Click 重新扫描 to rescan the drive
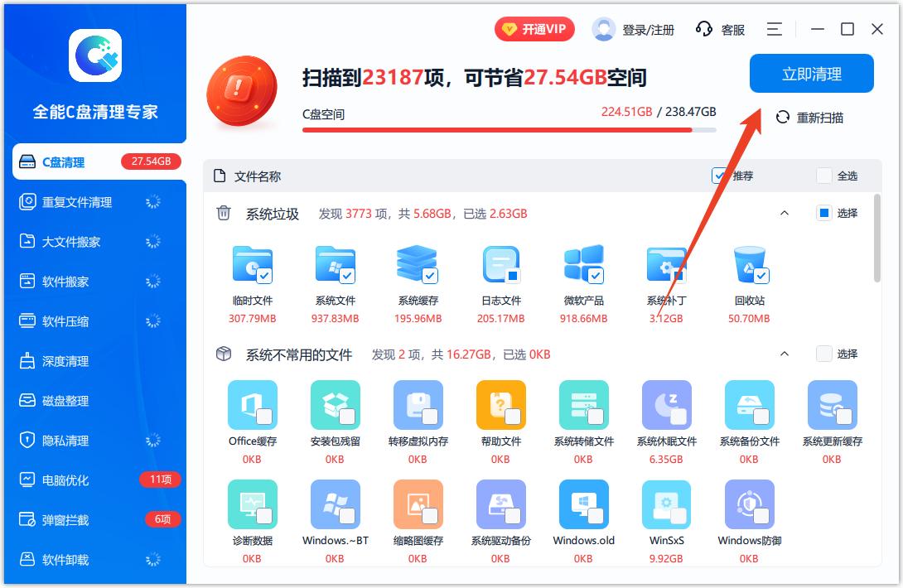903x588 pixels. pos(817,118)
